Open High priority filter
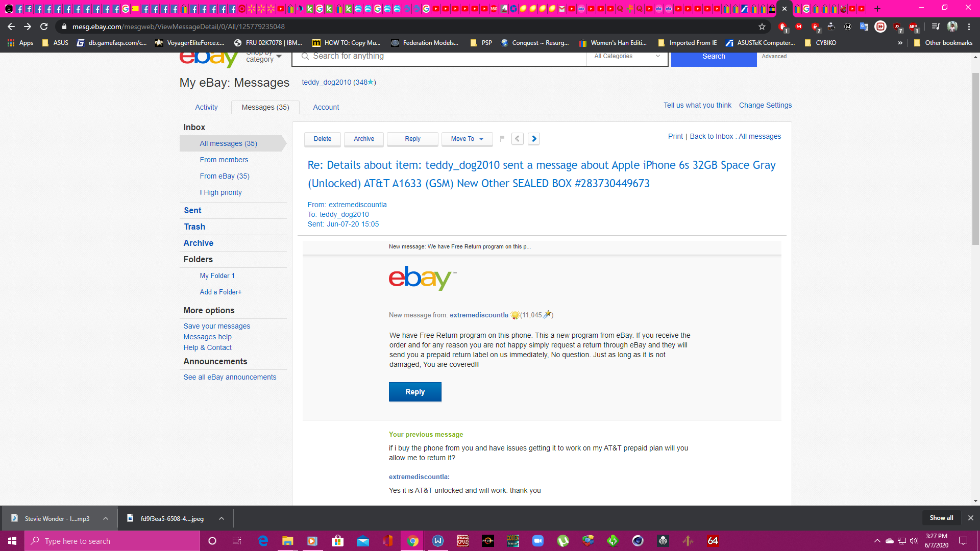Viewport: 980px width, 551px height. (x=221, y=192)
